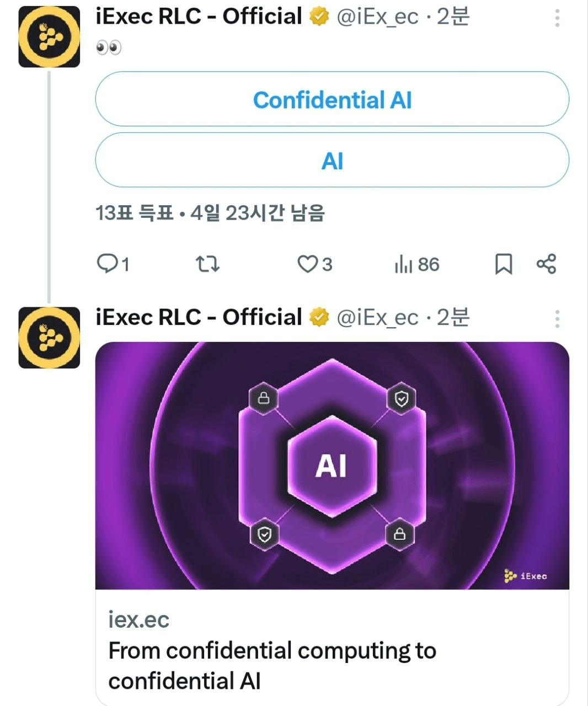Open more options on first tweet
588x706 pixels.
[x=557, y=18]
